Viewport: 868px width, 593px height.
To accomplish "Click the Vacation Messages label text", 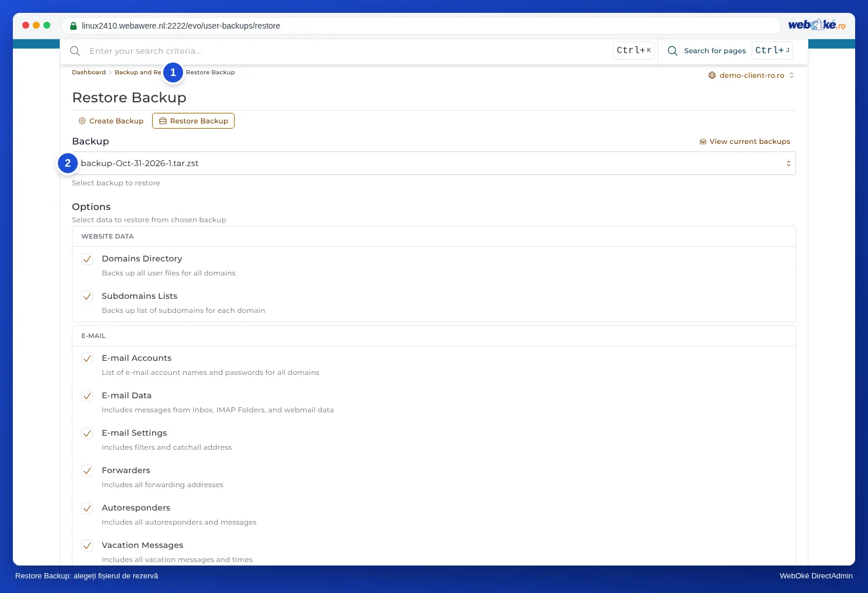I will tap(143, 545).
